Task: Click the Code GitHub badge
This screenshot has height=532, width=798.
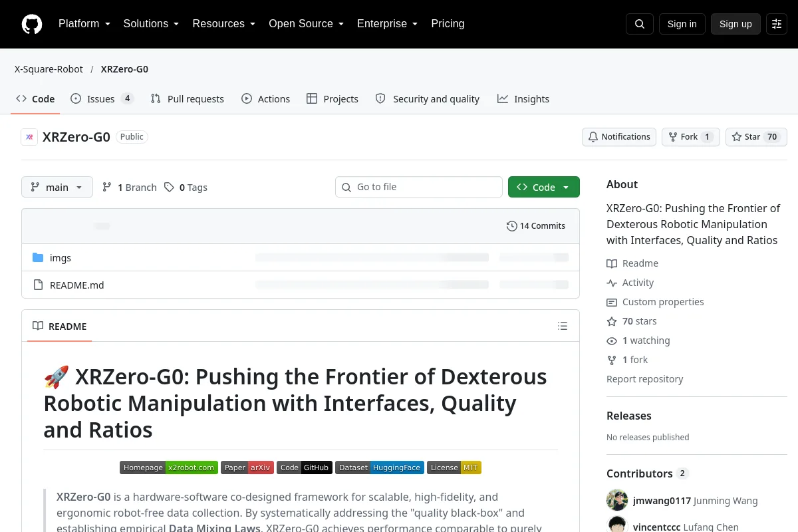Action: point(305,467)
